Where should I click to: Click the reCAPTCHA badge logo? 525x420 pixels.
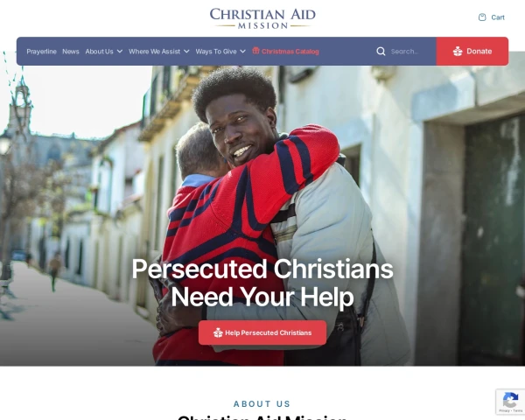[510, 400]
